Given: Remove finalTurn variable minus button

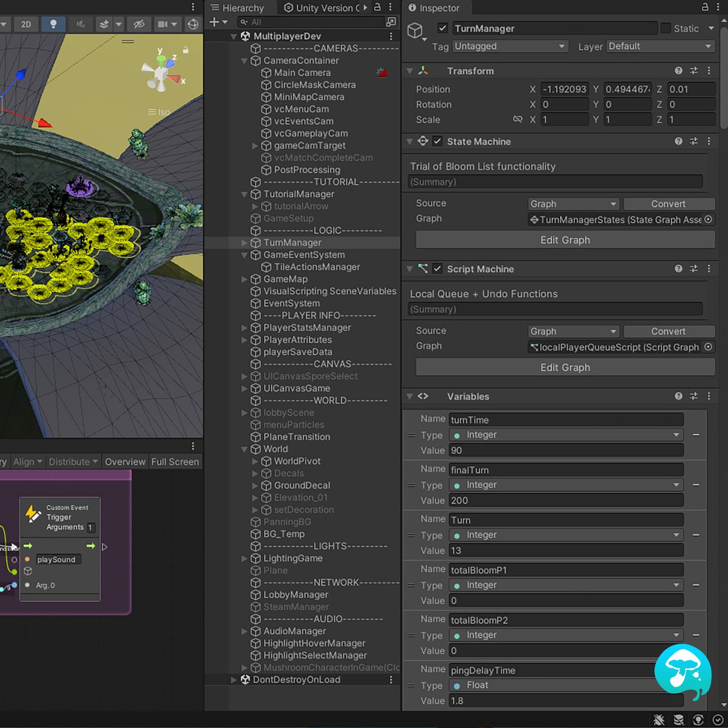Looking at the screenshot, I should click(696, 485).
